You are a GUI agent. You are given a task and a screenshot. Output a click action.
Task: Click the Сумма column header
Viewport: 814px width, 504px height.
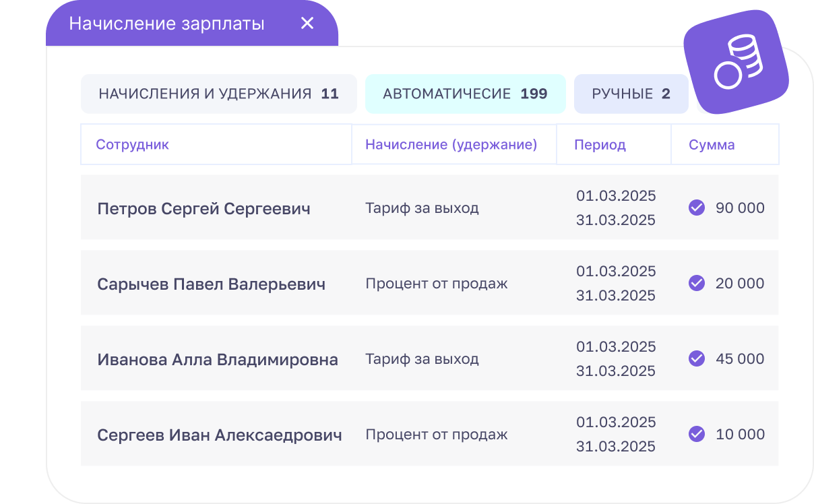[x=712, y=144]
